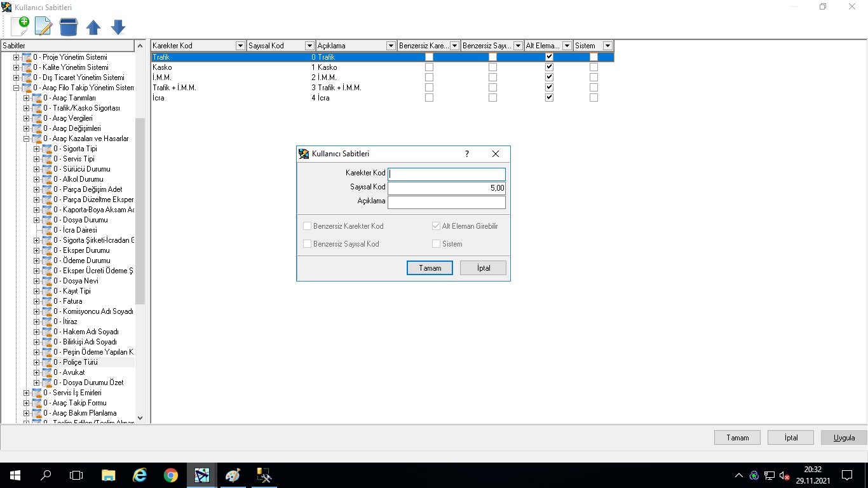
Task: Click the Açıklama input field
Action: [446, 202]
